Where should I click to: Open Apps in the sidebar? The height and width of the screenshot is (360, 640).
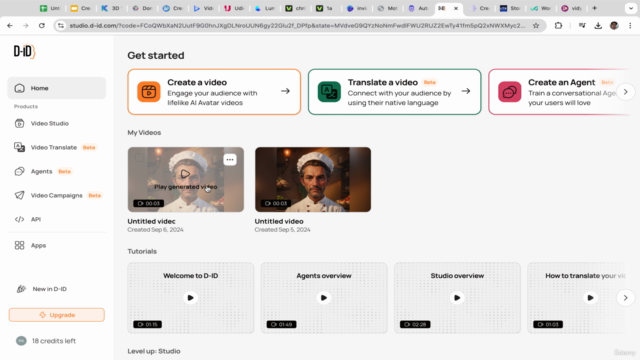pos(30,245)
